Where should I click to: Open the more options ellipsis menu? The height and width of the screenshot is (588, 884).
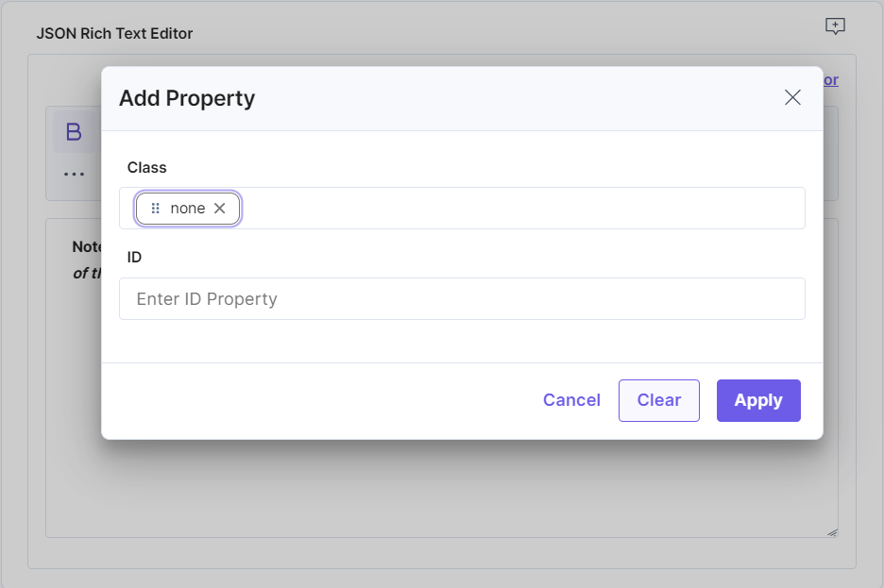coord(74,174)
